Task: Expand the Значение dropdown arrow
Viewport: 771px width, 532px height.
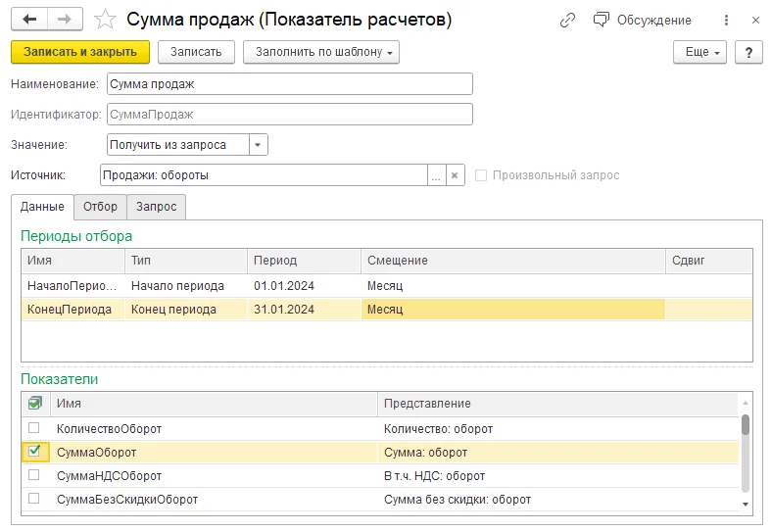Action: pyautogui.click(x=259, y=145)
